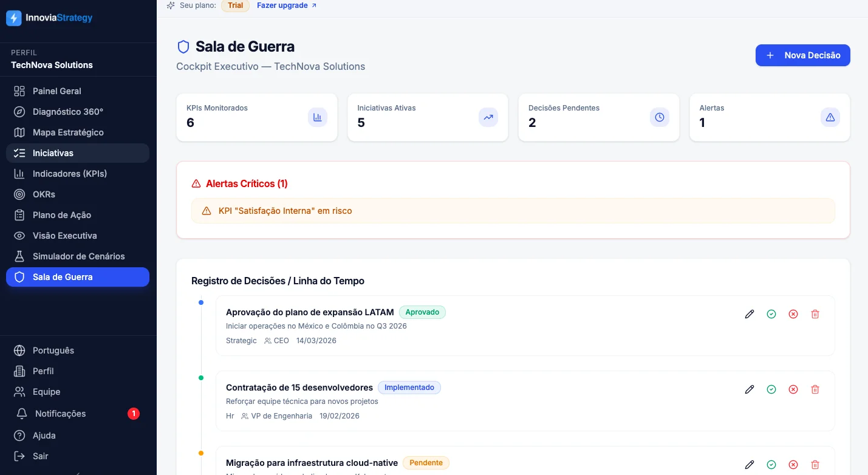Delete the LATAM expansion decision trash icon
The image size is (868, 475).
815,314
